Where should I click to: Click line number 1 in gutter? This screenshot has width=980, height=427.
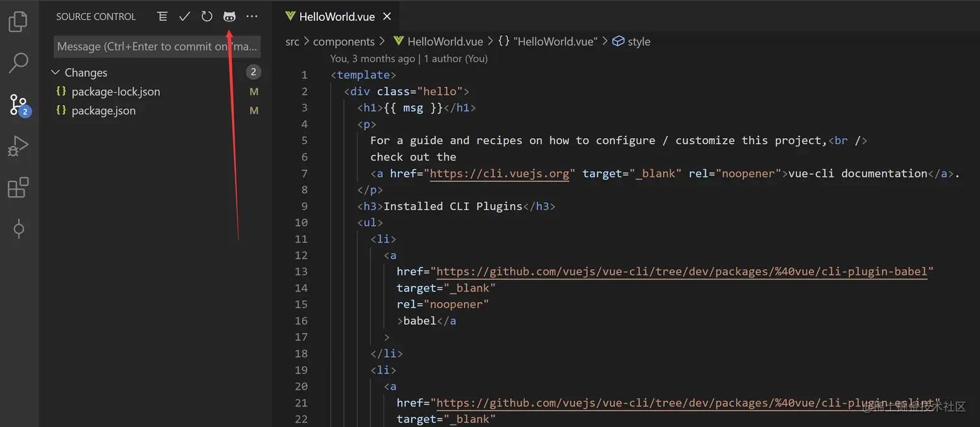(305, 75)
